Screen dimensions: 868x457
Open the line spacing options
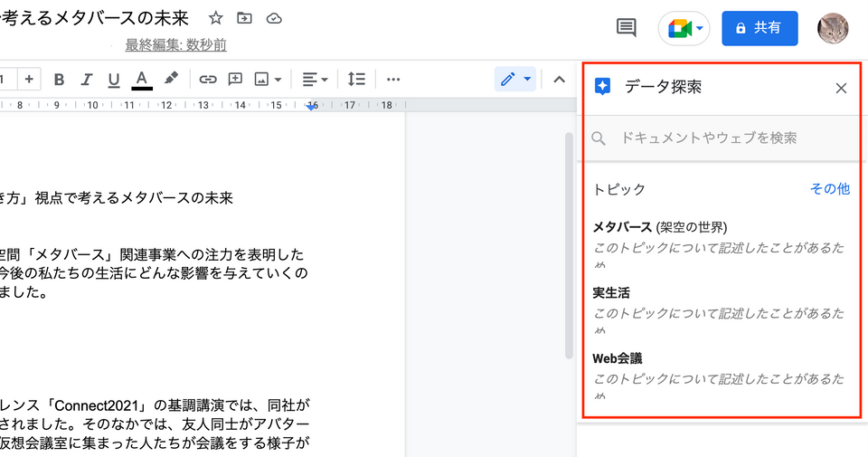click(x=356, y=80)
